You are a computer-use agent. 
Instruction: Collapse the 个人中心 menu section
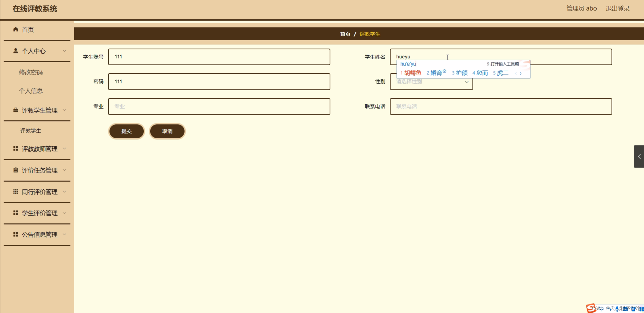point(64,51)
